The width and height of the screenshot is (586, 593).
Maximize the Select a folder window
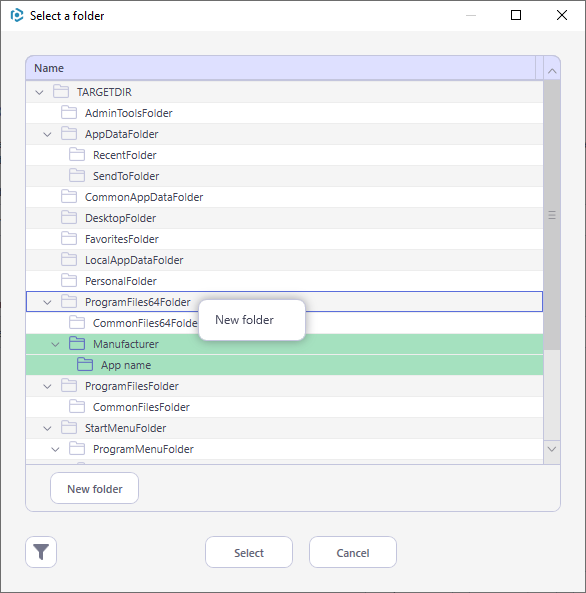[x=516, y=15]
